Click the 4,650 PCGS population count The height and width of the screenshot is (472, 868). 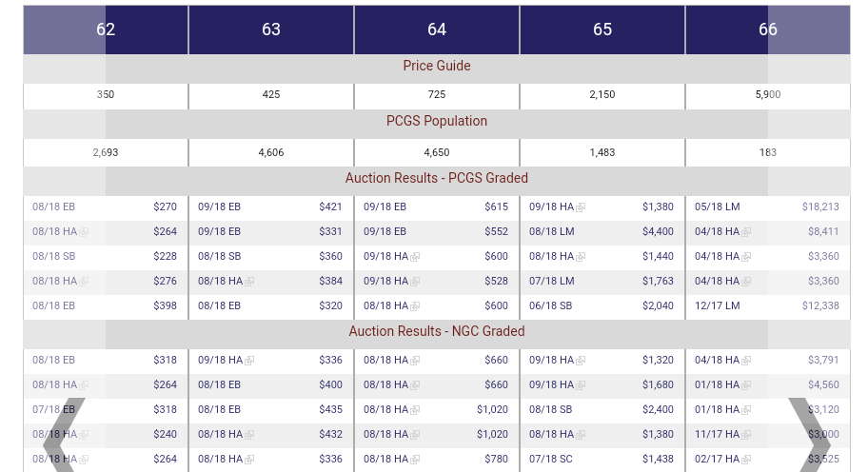[x=437, y=152]
